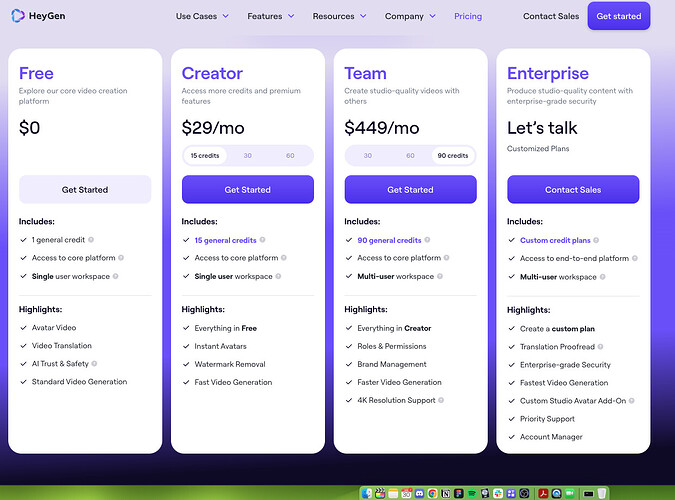
Task: Click the Enterprise plan title
Action: pos(548,73)
